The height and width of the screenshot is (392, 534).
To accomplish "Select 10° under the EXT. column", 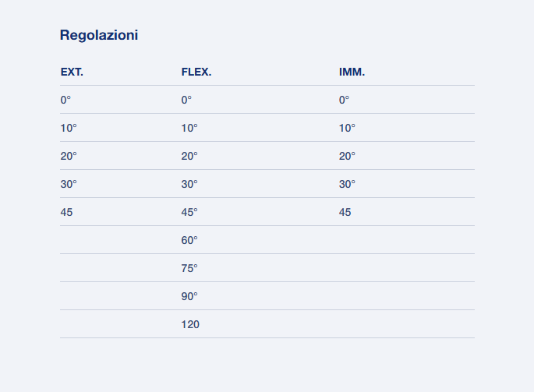I will pos(69,128).
